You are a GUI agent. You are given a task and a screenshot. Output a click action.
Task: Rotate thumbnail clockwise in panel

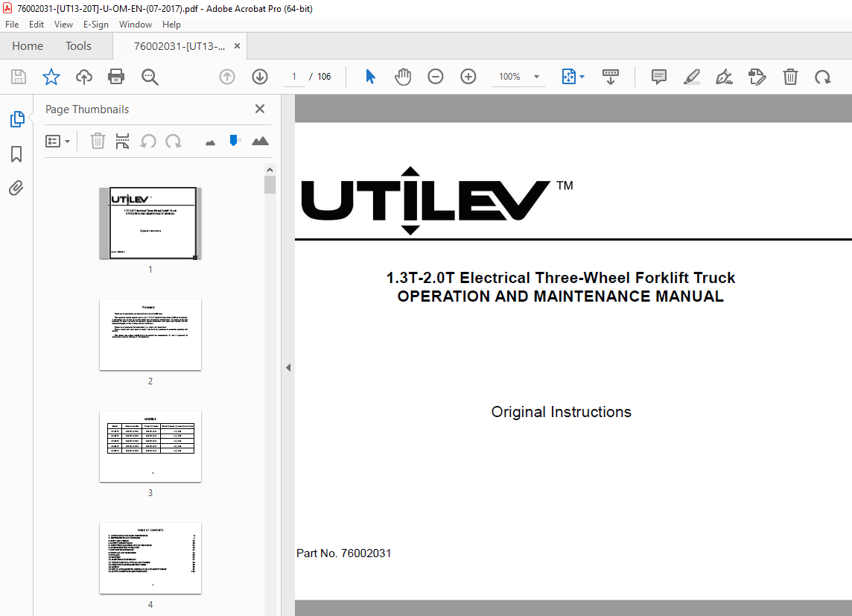174,142
